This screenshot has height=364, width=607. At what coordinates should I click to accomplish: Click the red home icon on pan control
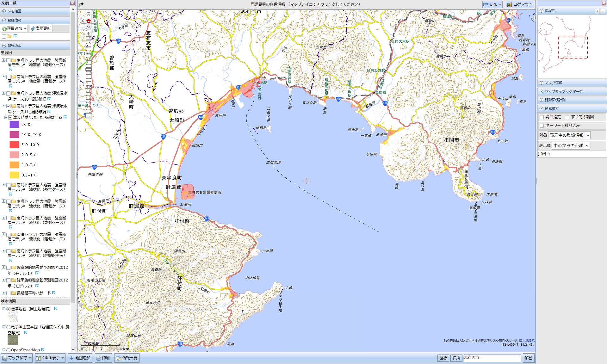[89, 21]
